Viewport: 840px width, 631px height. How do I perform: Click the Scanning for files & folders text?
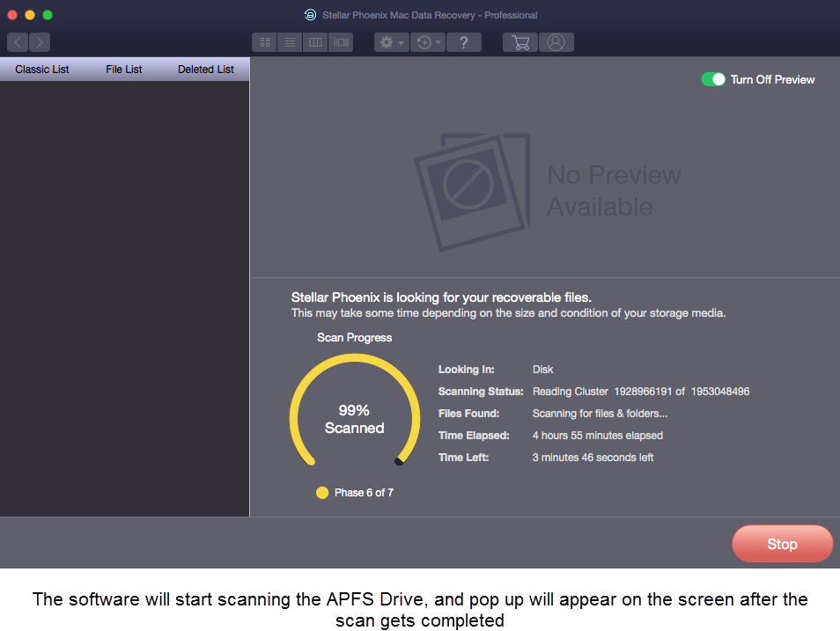click(x=600, y=414)
